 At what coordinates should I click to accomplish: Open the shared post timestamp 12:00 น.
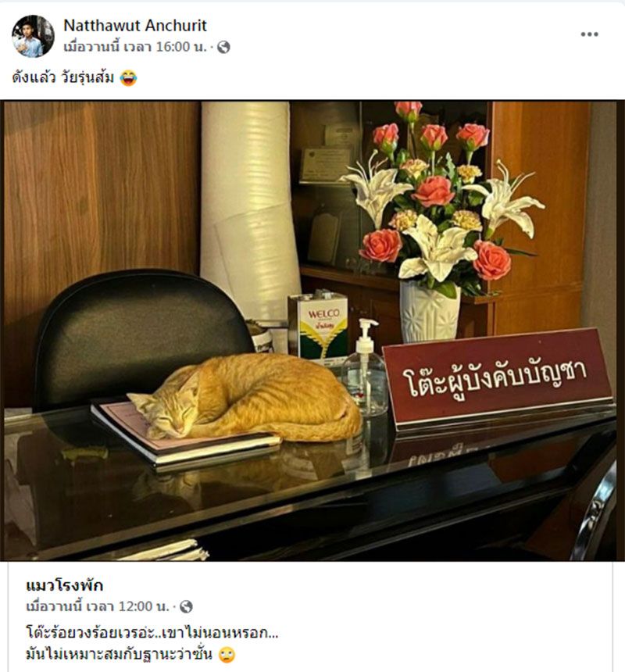point(98,606)
